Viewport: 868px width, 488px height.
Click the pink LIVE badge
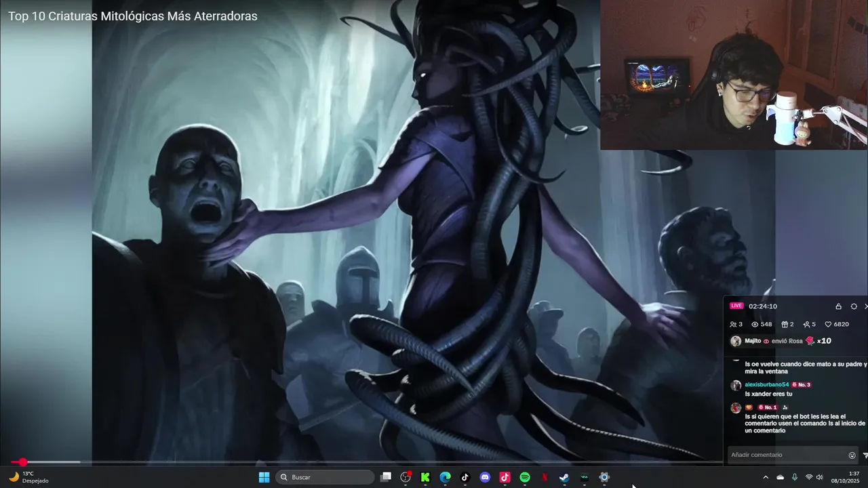tap(736, 306)
